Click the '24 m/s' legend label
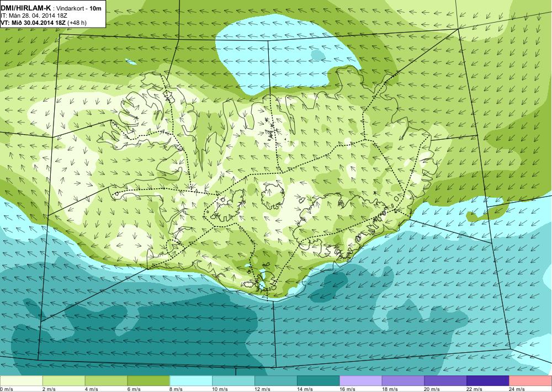Screen dimensions: 552x392 point(517,389)
